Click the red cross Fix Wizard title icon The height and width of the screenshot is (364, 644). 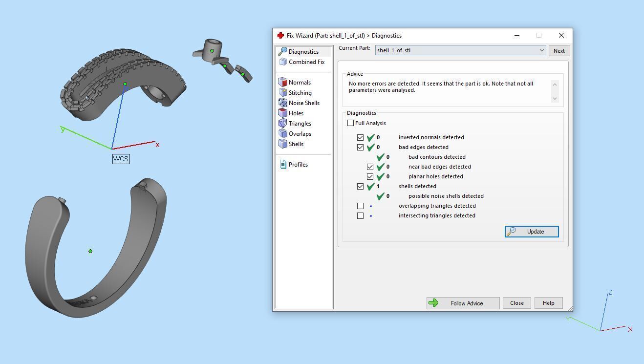pyautogui.click(x=280, y=35)
